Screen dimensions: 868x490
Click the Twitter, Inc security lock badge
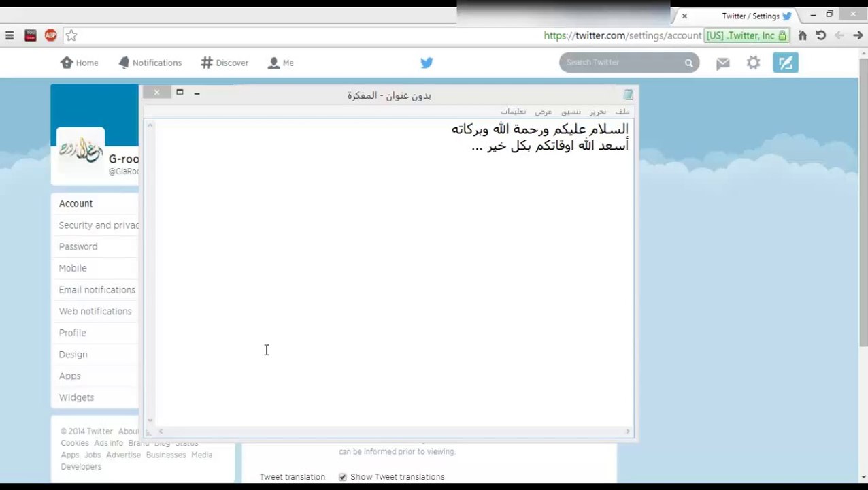pyautogui.click(x=746, y=35)
